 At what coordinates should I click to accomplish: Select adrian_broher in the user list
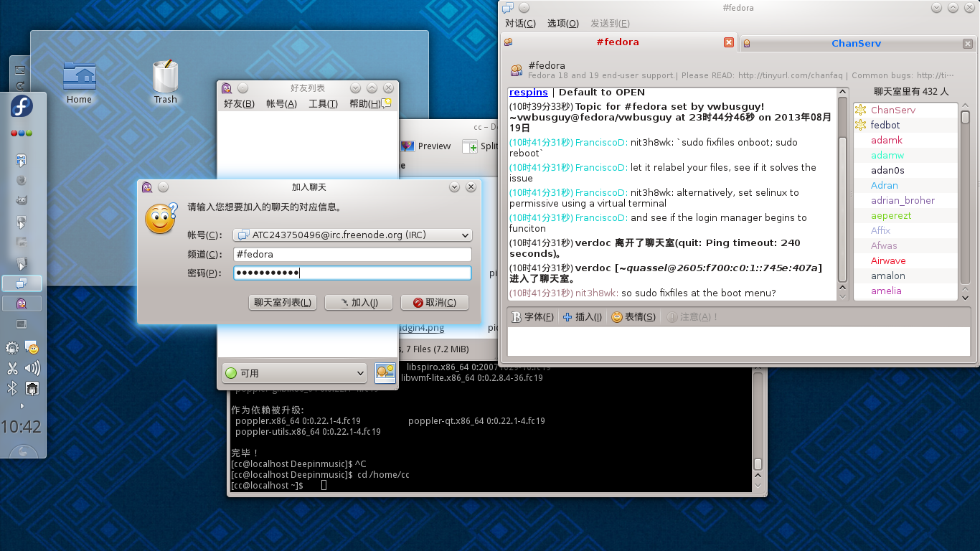tap(905, 200)
